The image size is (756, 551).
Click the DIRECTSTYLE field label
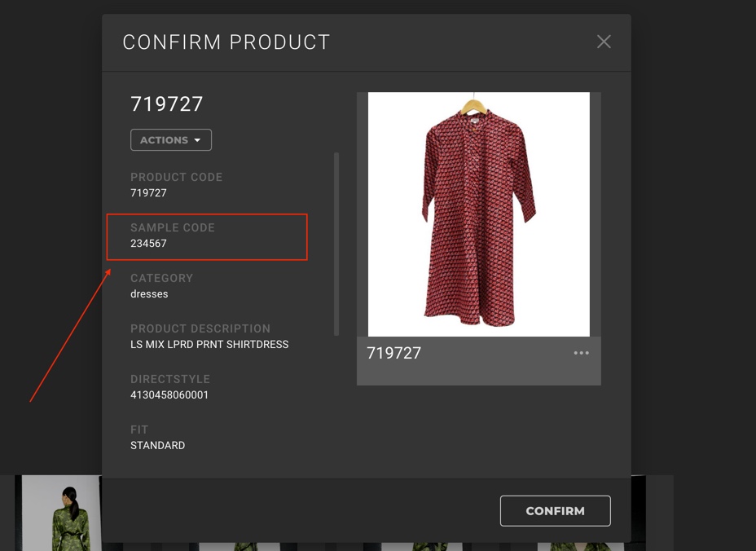point(170,379)
